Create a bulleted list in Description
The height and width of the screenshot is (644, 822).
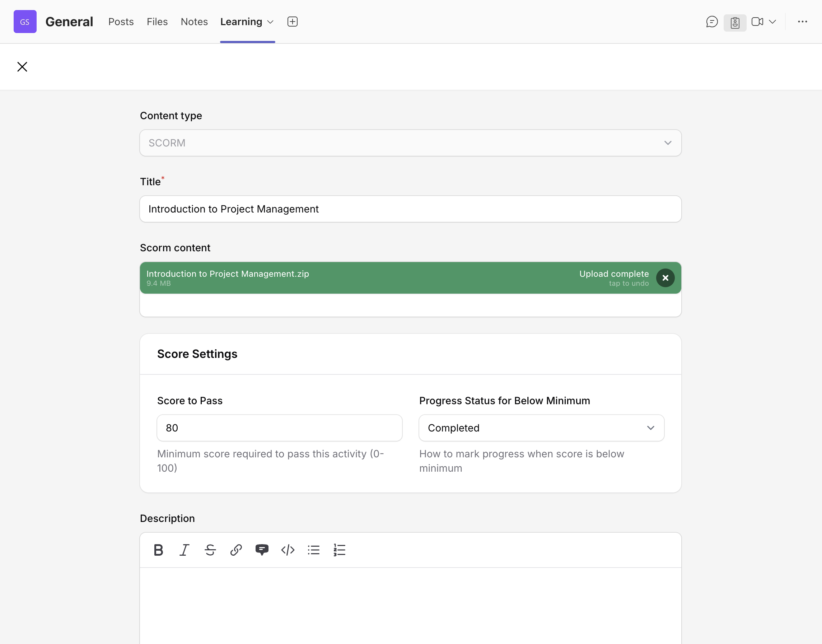coord(313,550)
